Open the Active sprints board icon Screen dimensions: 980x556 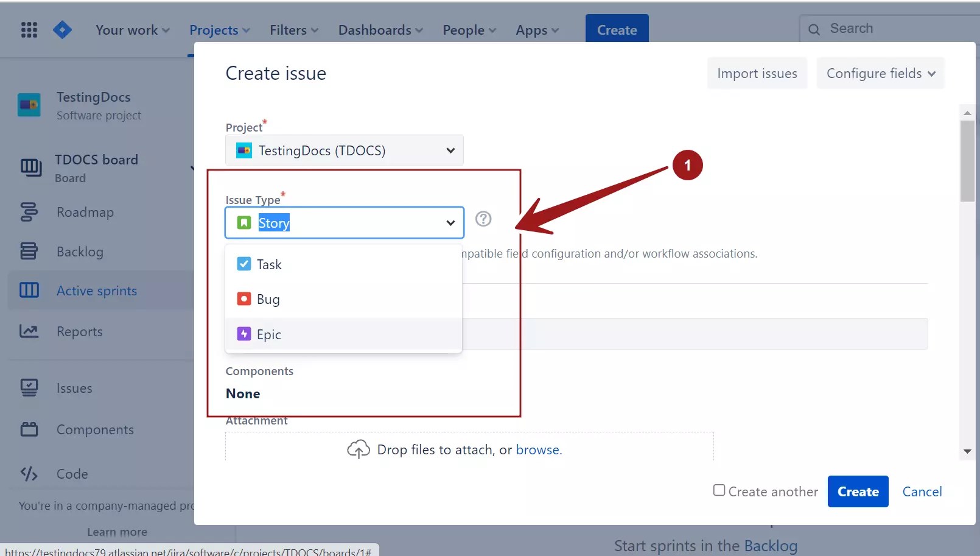(29, 290)
